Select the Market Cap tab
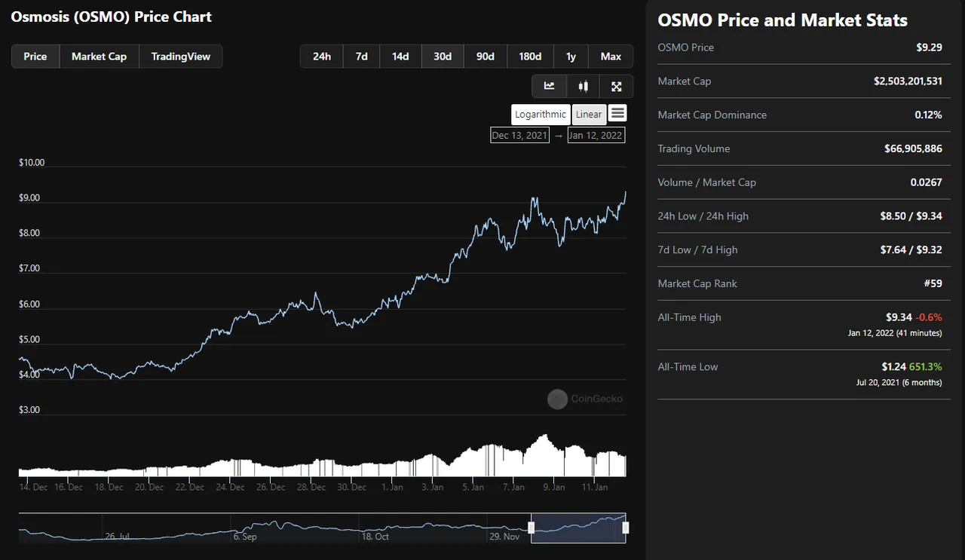Viewport: 965px width, 560px height. point(99,57)
